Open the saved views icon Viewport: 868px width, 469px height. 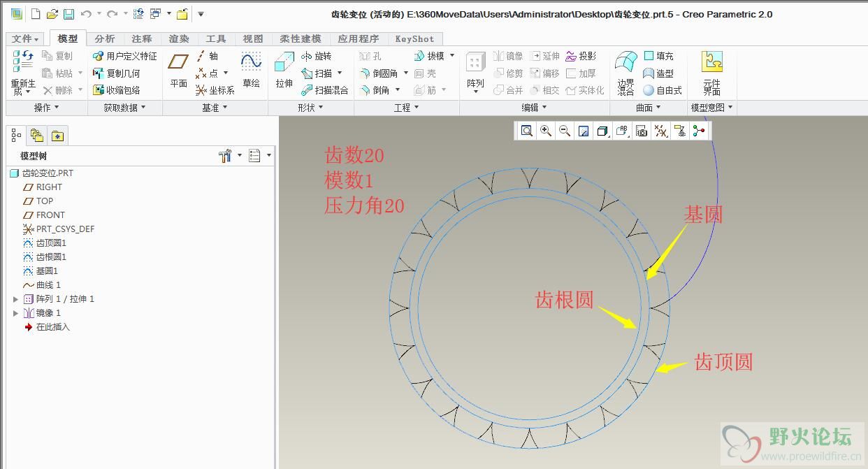point(622,131)
